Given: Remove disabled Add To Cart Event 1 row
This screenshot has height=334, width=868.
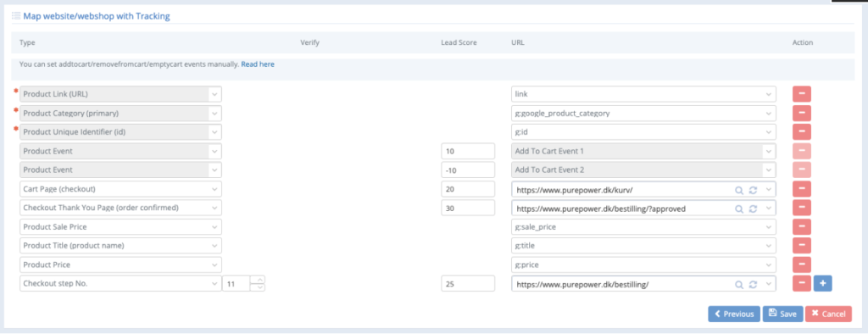Looking at the screenshot, I should pos(802,151).
